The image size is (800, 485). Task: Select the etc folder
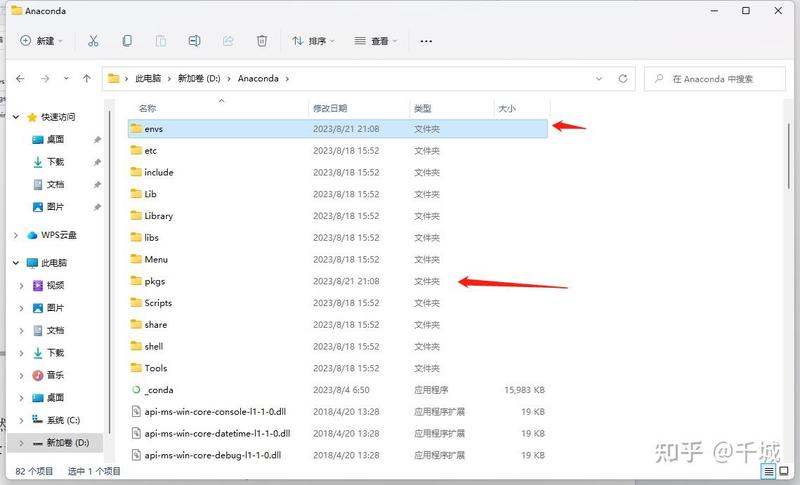[338, 151]
